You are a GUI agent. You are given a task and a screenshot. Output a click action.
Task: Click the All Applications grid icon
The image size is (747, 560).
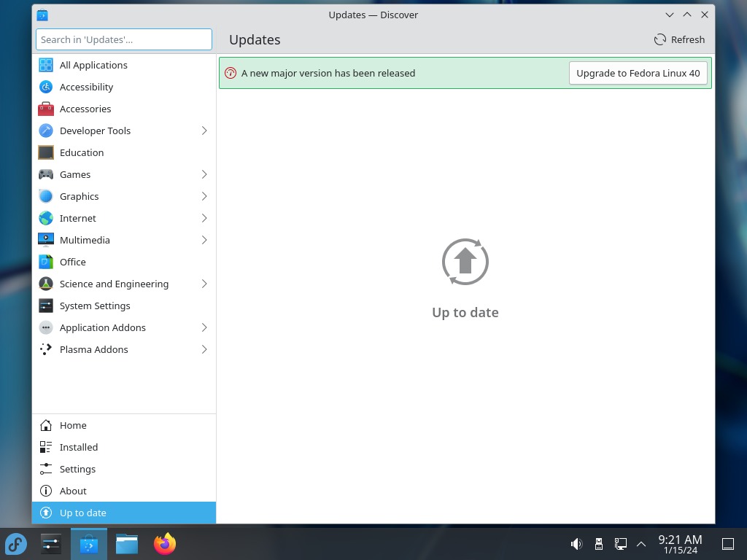point(46,65)
